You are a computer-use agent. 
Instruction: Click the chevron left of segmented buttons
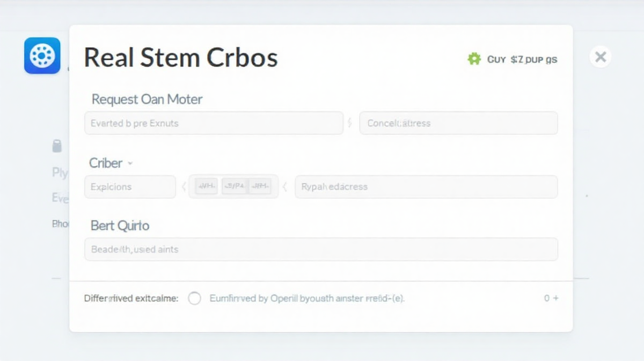[184, 187]
